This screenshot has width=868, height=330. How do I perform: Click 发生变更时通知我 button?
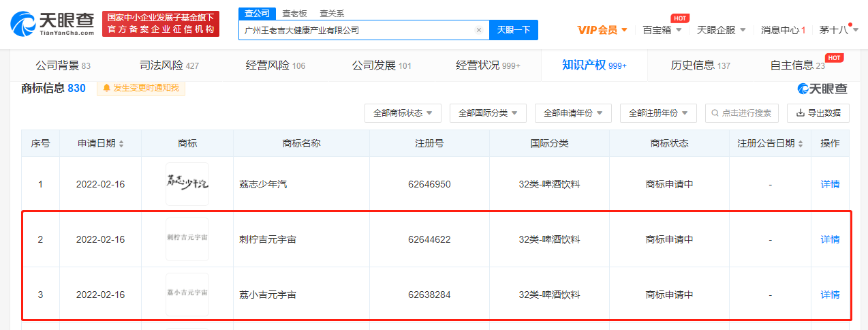(141, 88)
